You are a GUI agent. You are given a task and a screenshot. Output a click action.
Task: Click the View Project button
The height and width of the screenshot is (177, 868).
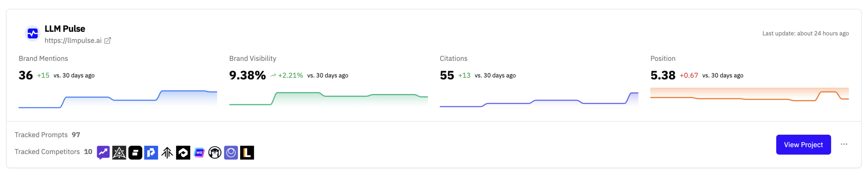point(803,145)
